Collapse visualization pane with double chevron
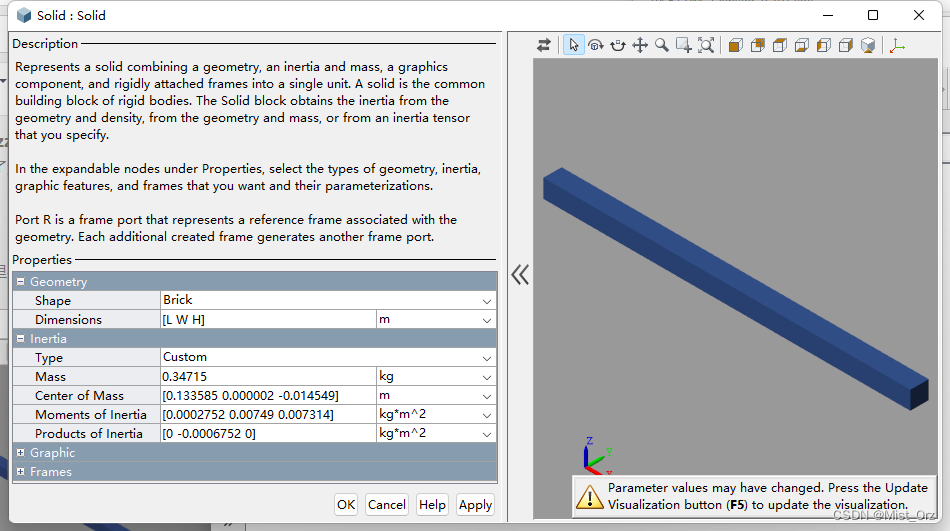The image size is (950, 531). 520,275
